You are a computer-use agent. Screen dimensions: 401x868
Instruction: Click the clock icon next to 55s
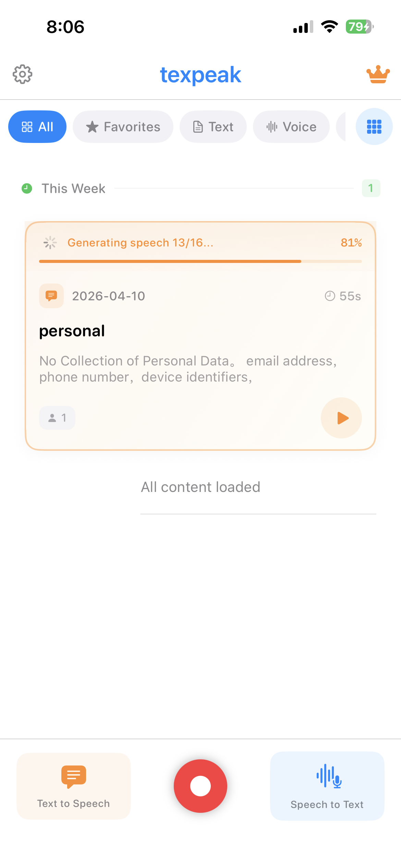tap(329, 296)
